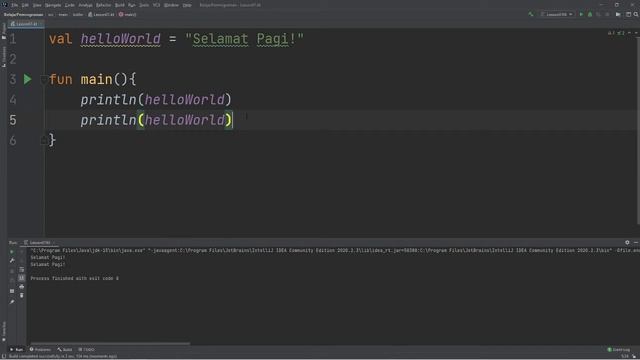Click println on line 4
The height and width of the screenshot is (360, 640).
coord(108,100)
